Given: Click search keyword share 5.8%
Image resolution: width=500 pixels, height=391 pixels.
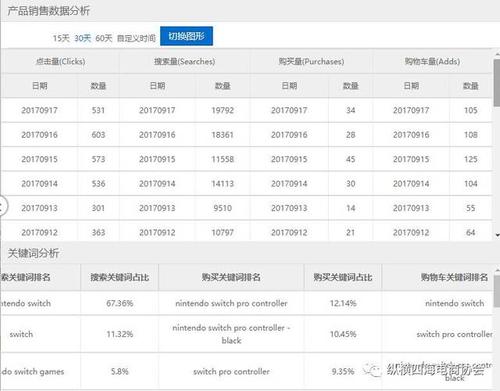Looking at the screenshot, I should [x=120, y=371].
